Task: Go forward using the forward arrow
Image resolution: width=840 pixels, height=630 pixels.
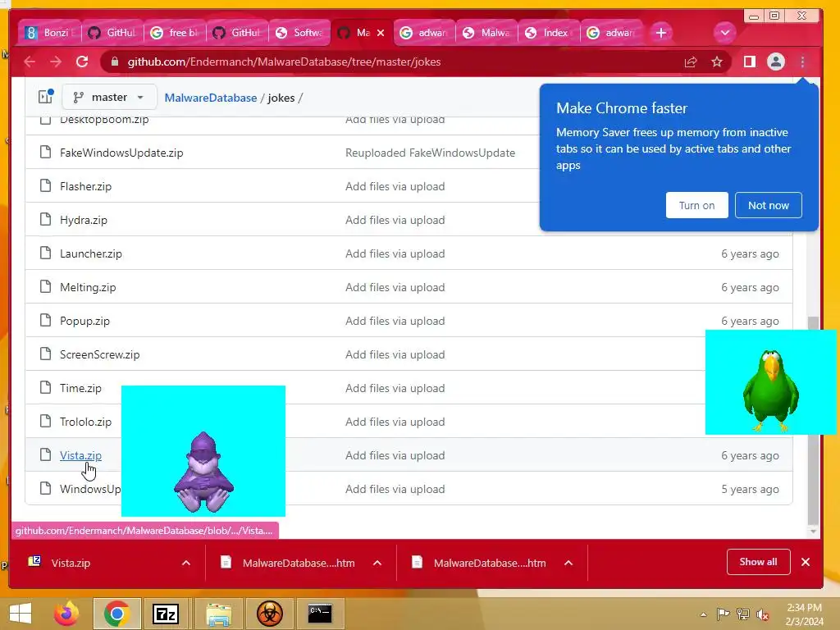Action: pos(56,62)
